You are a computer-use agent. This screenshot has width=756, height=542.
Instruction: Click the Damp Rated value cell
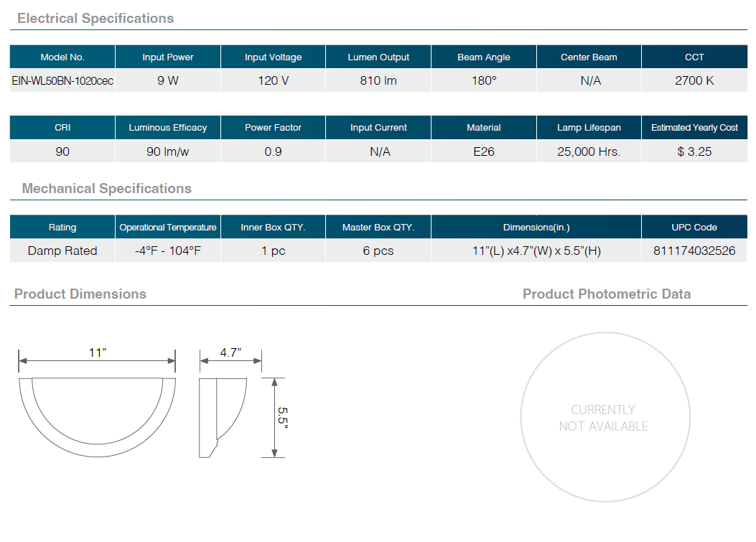[62, 251]
